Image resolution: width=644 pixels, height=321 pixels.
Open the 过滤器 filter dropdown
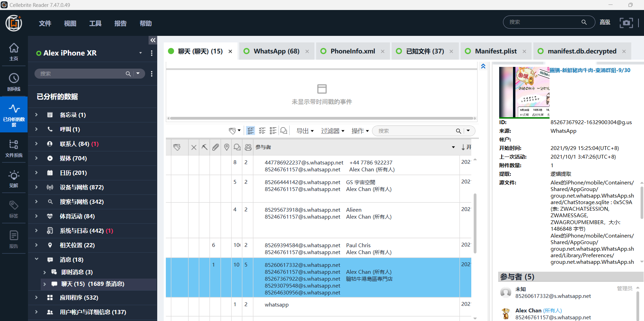(333, 131)
